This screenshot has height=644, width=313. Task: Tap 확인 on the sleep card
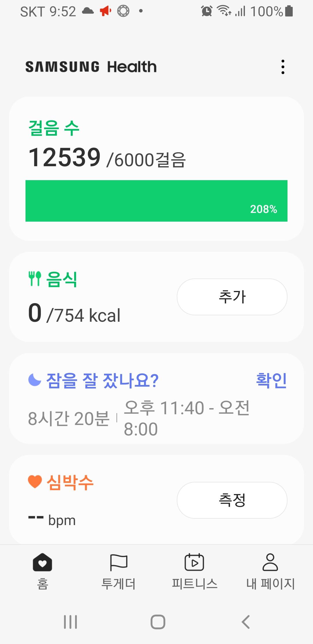[x=271, y=380]
